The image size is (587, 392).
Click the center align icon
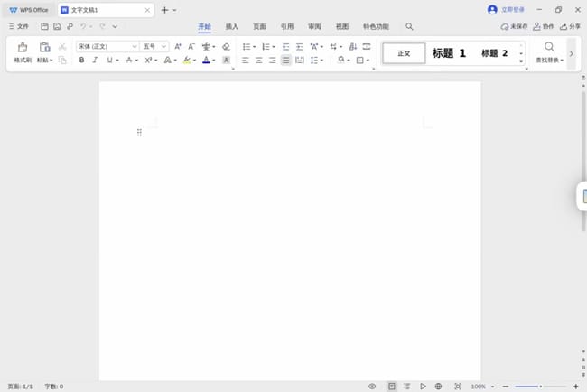click(x=258, y=61)
